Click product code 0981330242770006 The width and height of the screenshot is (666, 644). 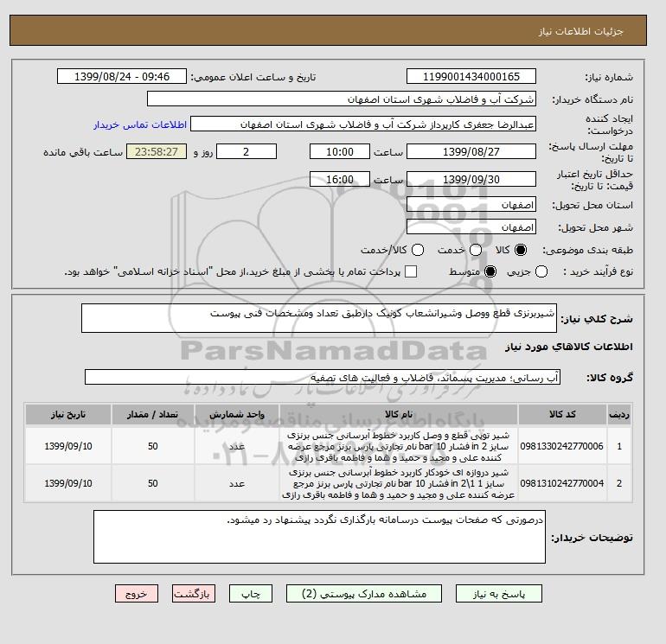coord(561,446)
